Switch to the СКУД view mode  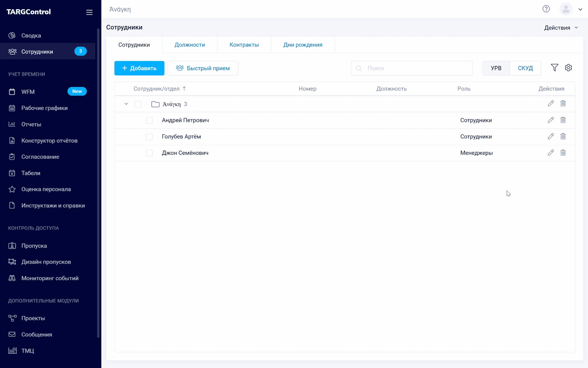[x=525, y=68]
